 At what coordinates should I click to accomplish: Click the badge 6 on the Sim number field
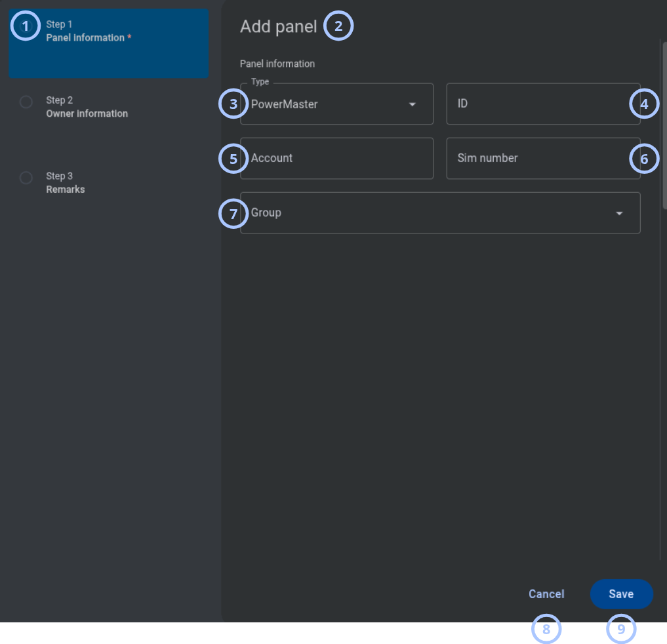coord(644,159)
